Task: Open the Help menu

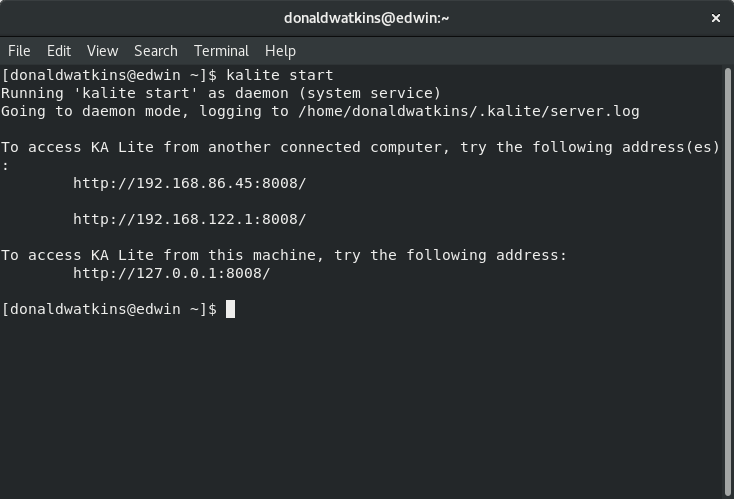Action: pos(280,50)
